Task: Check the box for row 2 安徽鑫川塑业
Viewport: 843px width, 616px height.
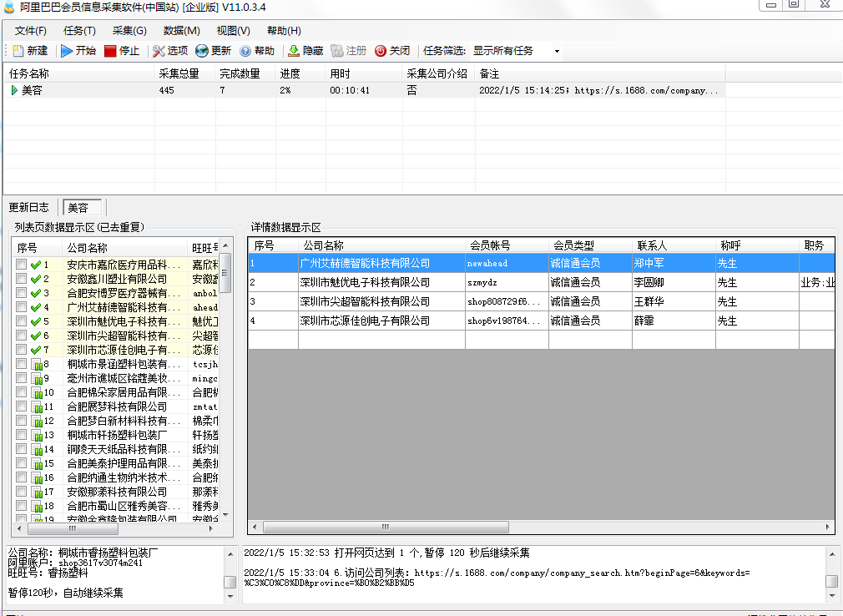Action: (21, 279)
